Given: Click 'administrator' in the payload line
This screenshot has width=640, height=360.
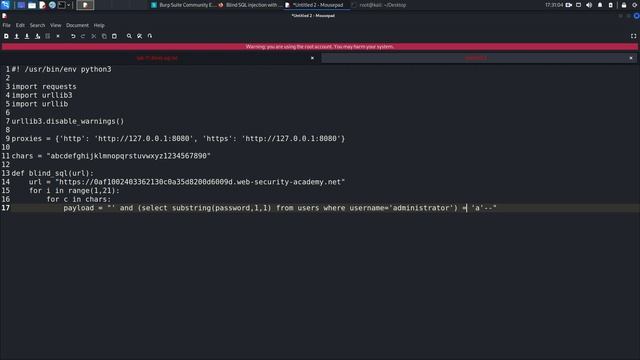Looking at the screenshot, I should click(420, 208).
